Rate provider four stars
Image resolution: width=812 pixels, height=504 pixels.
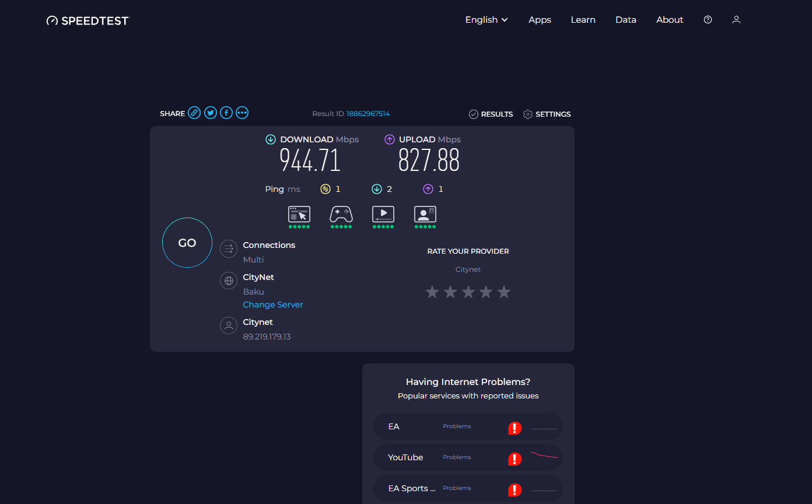pos(486,292)
